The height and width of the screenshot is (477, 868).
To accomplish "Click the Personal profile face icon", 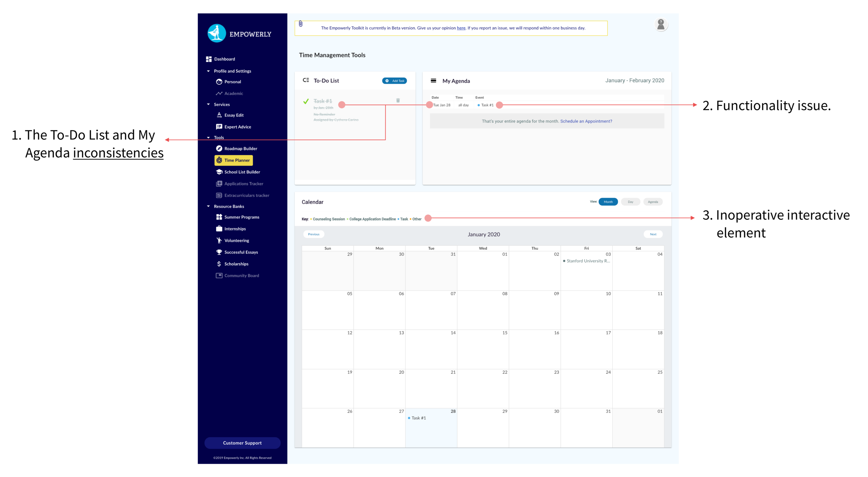I will 219,82.
